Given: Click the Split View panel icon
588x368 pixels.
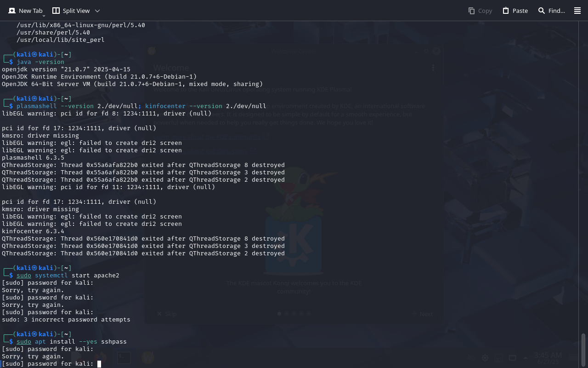Looking at the screenshot, I should [x=56, y=11].
